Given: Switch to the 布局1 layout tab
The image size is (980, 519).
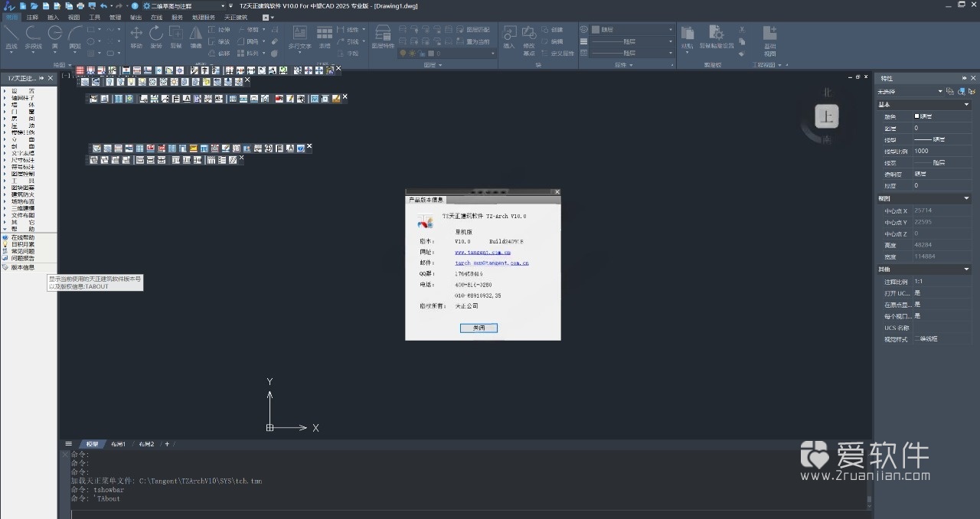Looking at the screenshot, I should [118, 444].
